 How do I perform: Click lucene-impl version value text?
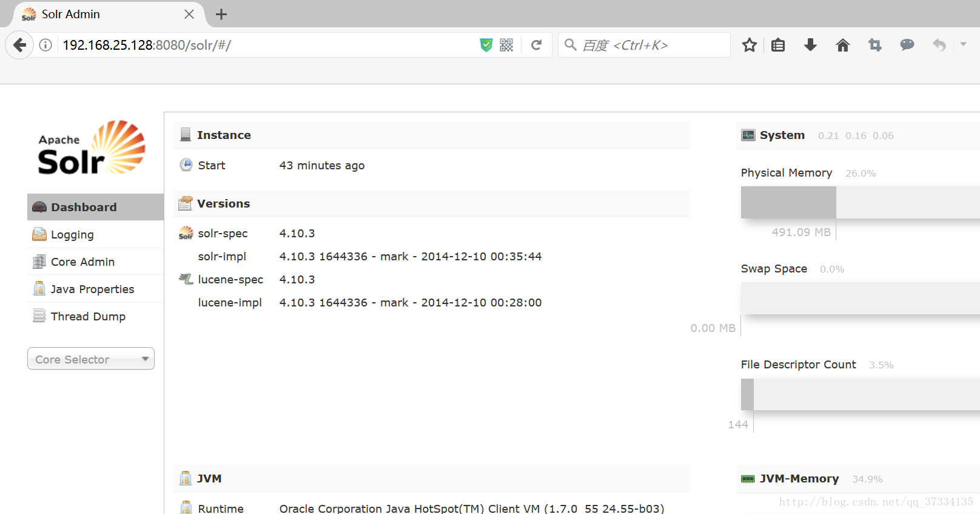[410, 302]
